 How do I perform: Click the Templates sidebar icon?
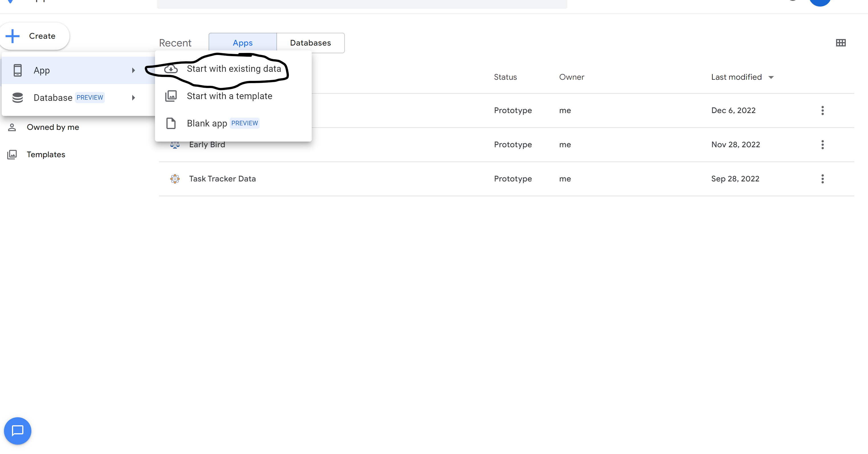point(12,155)
